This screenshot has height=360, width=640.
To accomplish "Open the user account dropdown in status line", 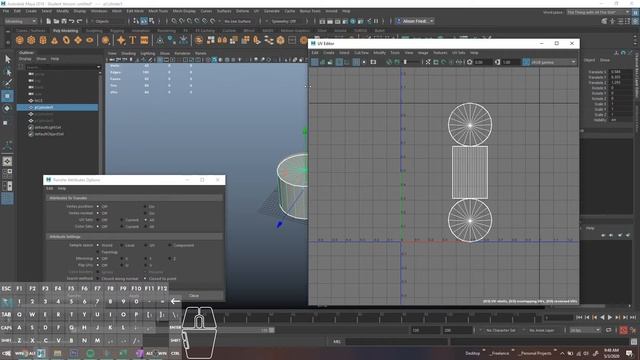I will (415, 21).
